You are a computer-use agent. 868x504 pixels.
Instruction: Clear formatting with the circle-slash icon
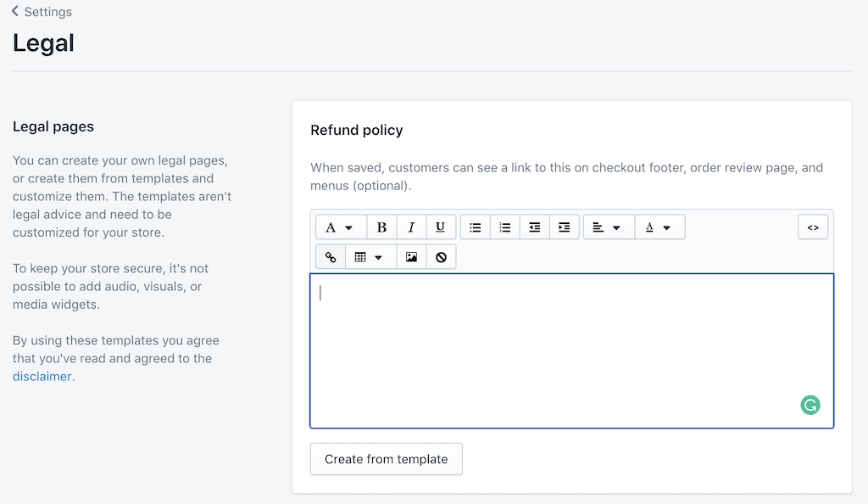pyautogui.click(x=441, y=257)
